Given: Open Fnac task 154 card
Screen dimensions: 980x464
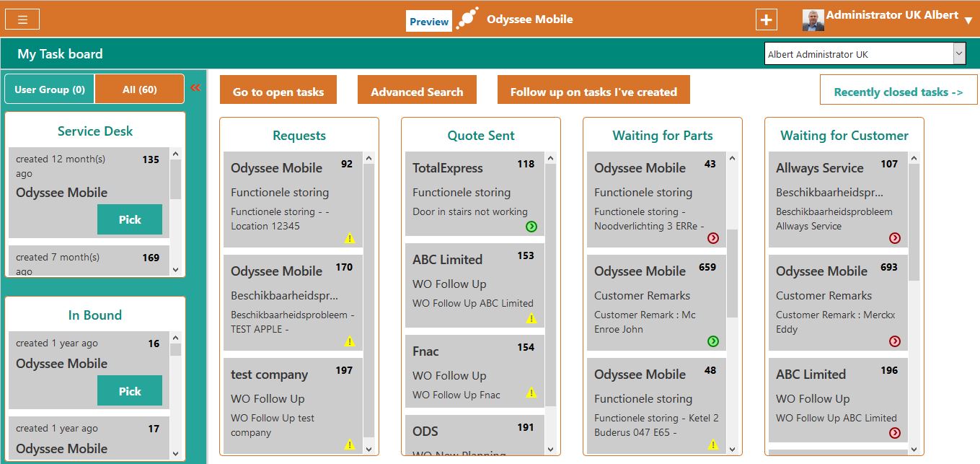Looking at the screenshot, I should click(474, 371).
